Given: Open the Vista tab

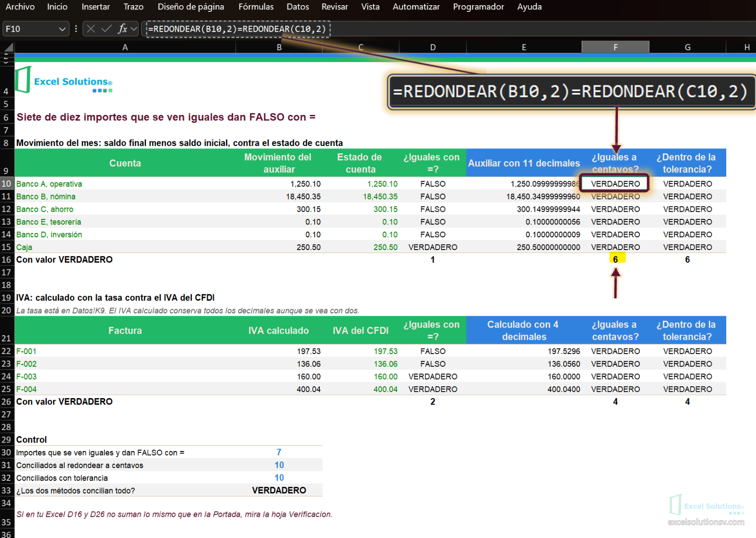Looking at the screenshot, I should click(370, 7).
